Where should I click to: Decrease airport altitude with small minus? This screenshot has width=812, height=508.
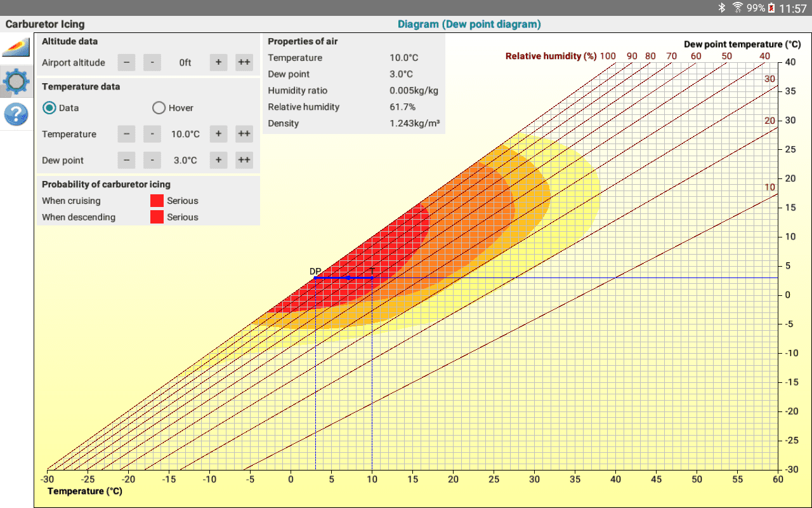(152, 62)
